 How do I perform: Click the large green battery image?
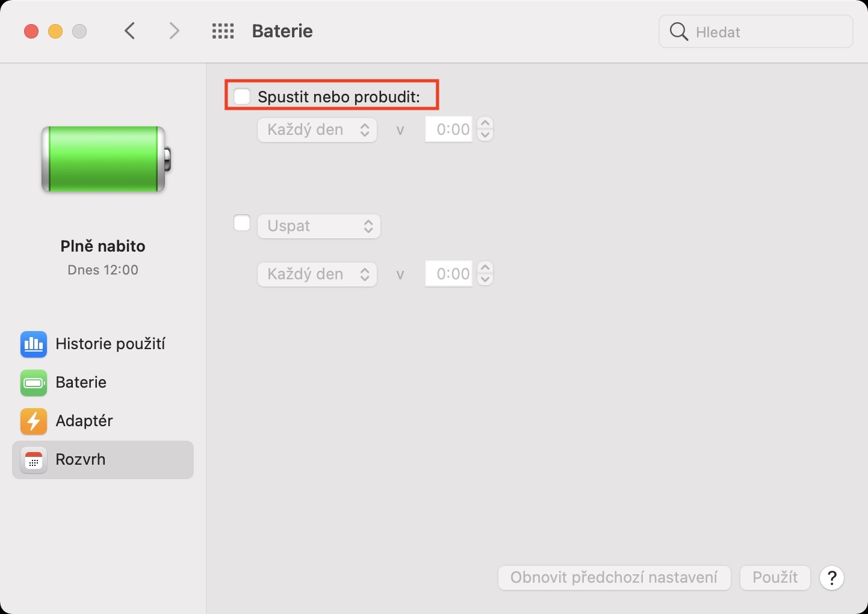coord(105,160)
